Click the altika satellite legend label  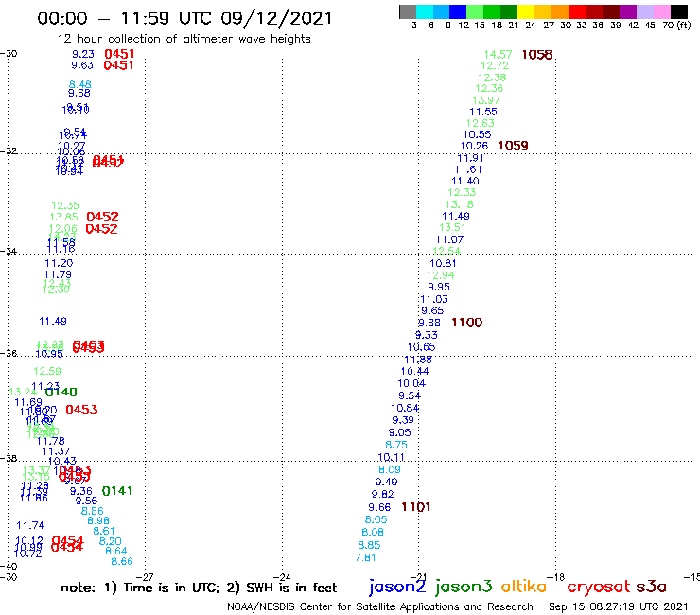click(524, 587)
